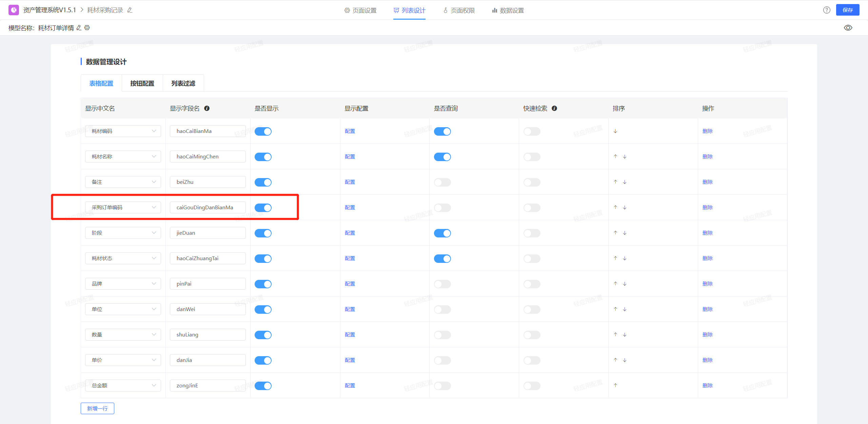This screenshot has width=868, height=424.
Task: Click the 页面权限 key icon
Action: tap(445, 10)
